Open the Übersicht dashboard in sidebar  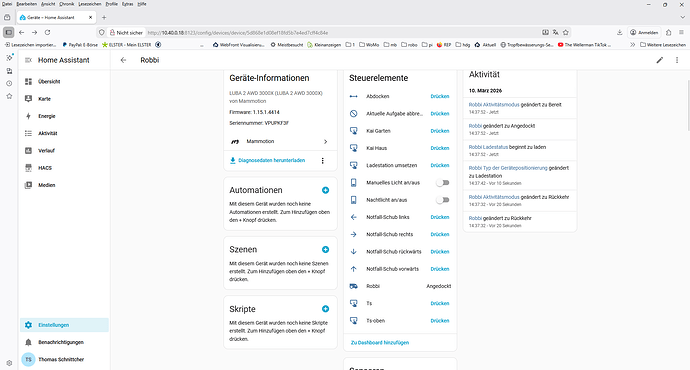coord(64,81)
